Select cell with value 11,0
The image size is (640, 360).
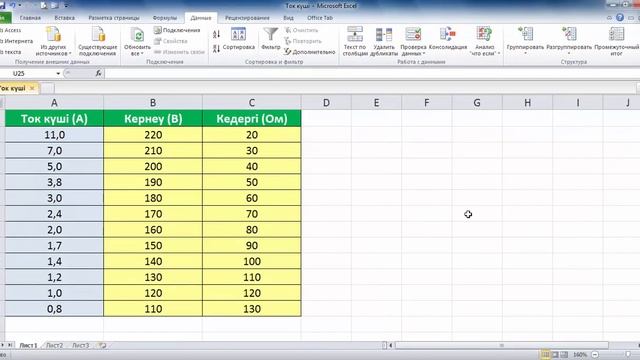click(54, 135)
